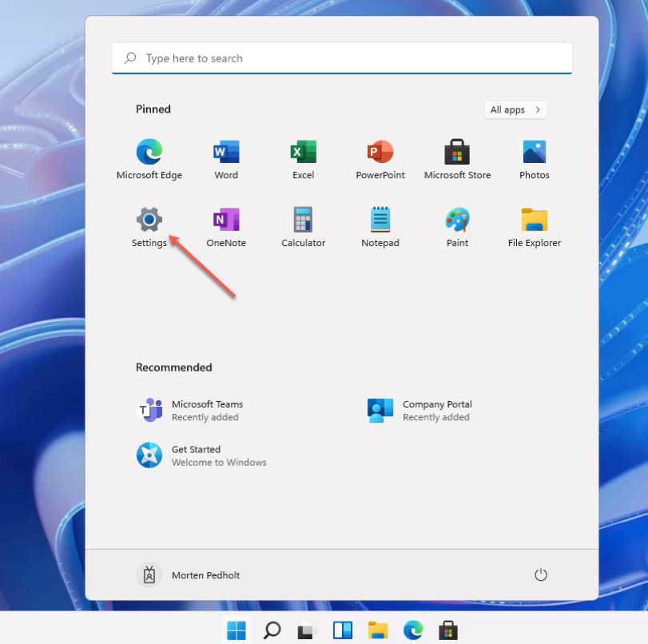Viewport: 648px width, 644px height.
Task: Open Get Started welcome app
Action: coord(201,455)
